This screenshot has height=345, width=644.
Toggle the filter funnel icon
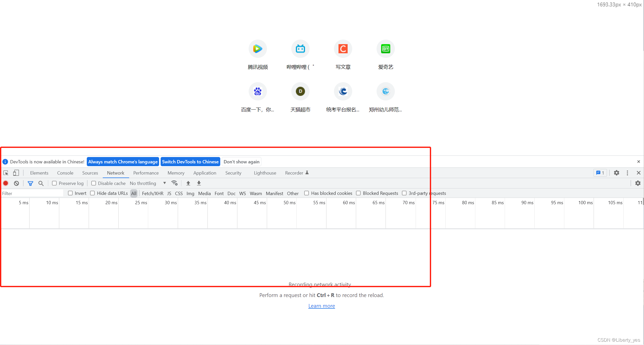click(30, 183)
